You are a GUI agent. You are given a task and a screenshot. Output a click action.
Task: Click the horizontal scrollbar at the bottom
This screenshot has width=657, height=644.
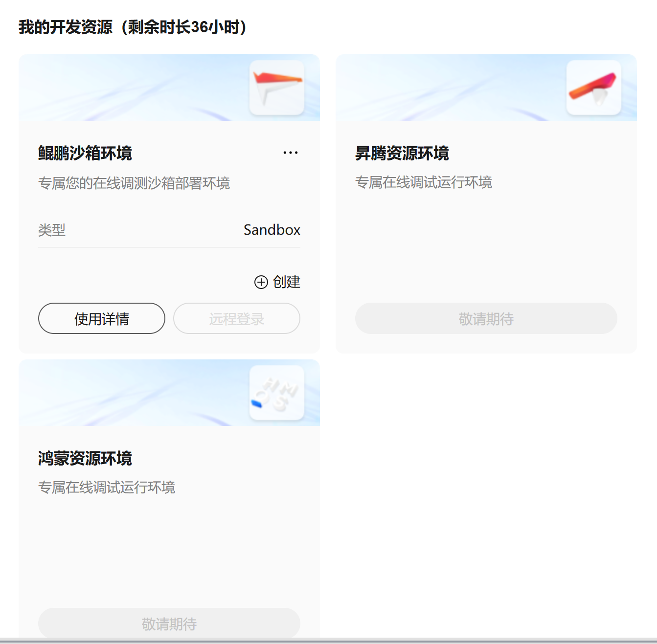point(328,641)
